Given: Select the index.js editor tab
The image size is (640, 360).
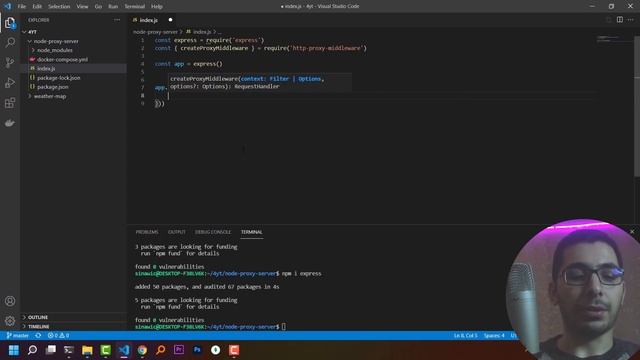Looking at the screenshot, I should (x=149, y=20).
